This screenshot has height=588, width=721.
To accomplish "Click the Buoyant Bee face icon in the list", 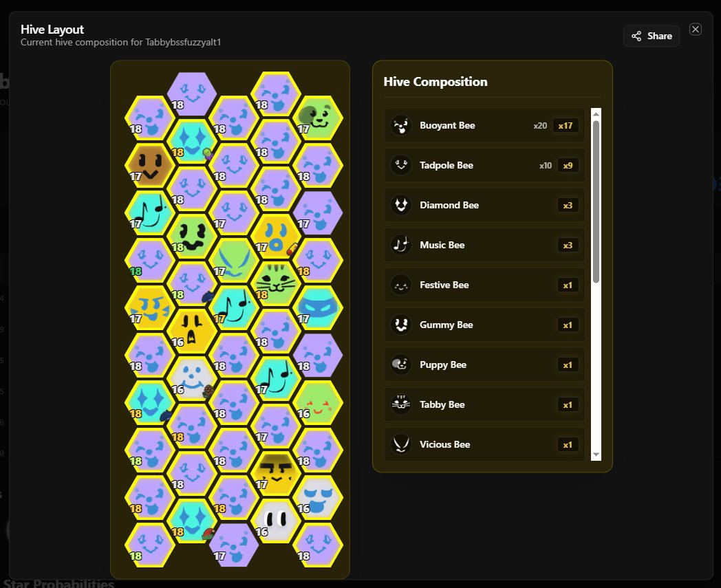I will (x=401, y=125).
